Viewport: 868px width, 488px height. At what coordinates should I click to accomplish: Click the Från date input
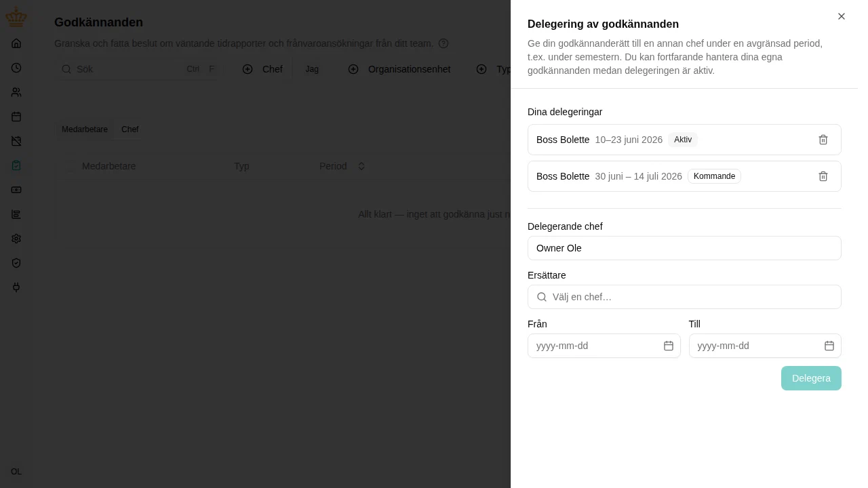coord(604,346)
